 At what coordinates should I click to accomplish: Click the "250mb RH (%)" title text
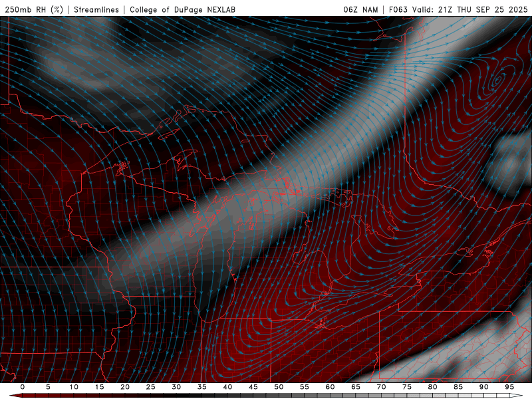[35, 9]
